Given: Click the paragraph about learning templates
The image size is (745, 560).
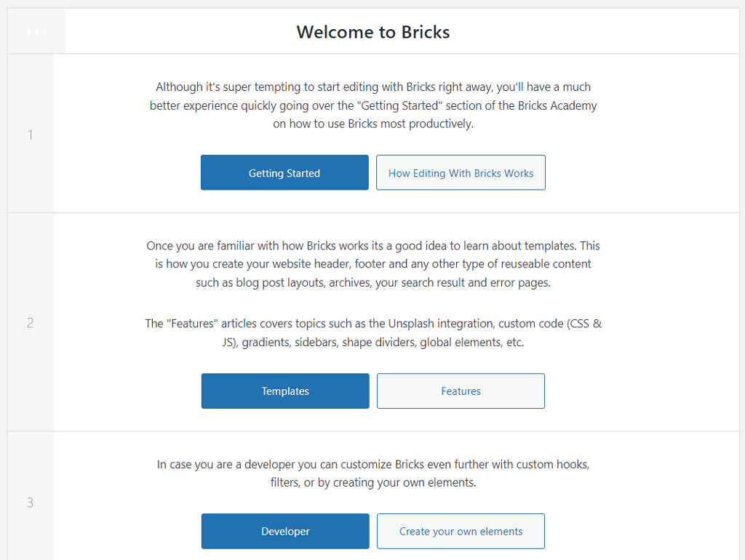Looking at the screenshot, I should pos(373,264).
